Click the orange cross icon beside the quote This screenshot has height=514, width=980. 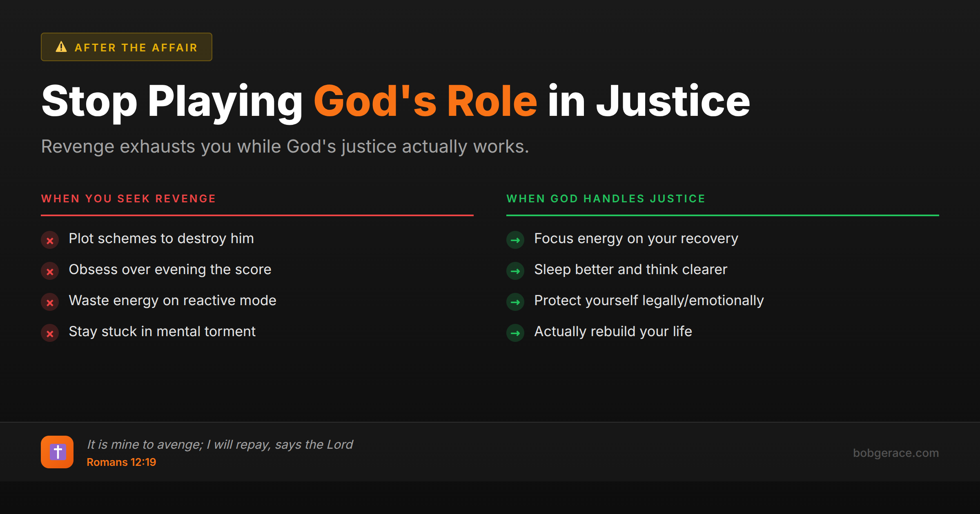[57, 452]
